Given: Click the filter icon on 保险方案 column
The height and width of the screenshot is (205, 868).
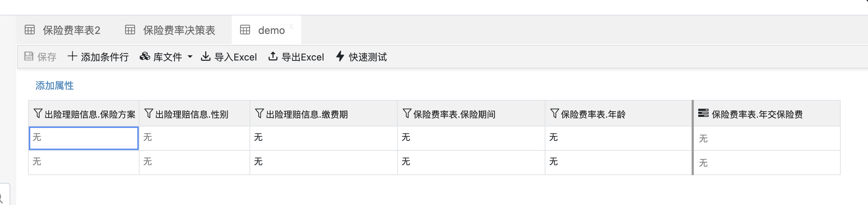Looking at the screenshot, I should pyautogui.click(x=38, y=114).
